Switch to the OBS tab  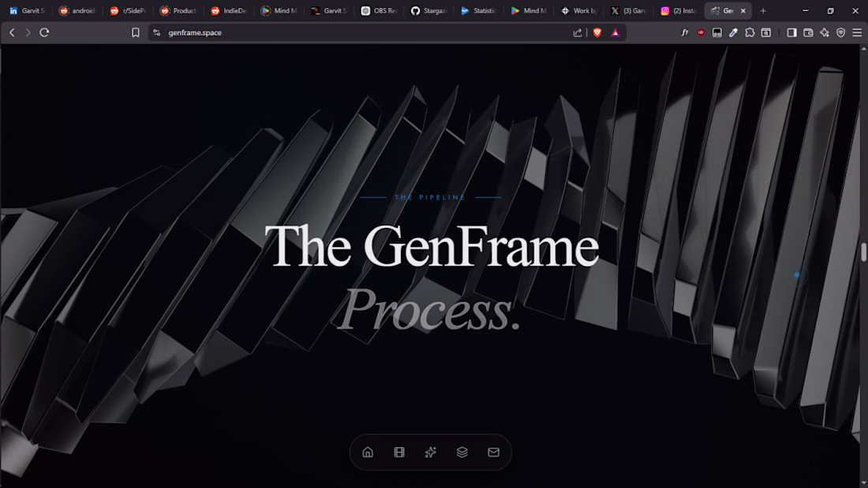tap(380, 10)
